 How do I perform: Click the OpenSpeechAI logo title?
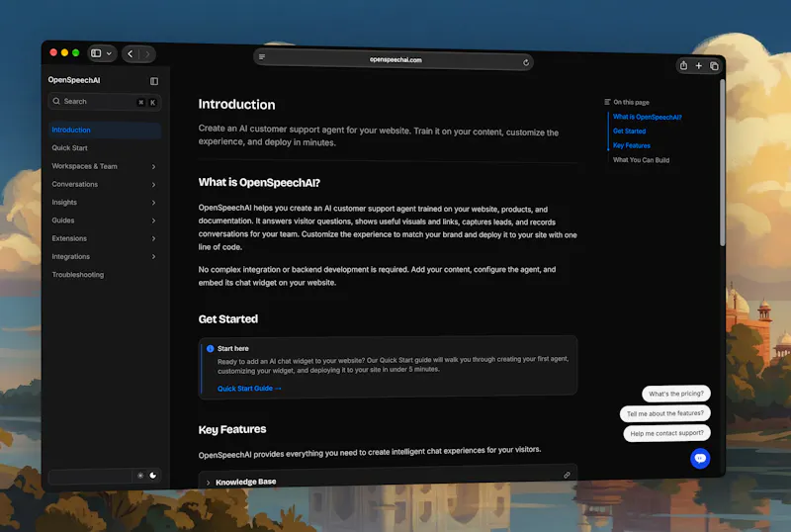[x=74, y=80]
